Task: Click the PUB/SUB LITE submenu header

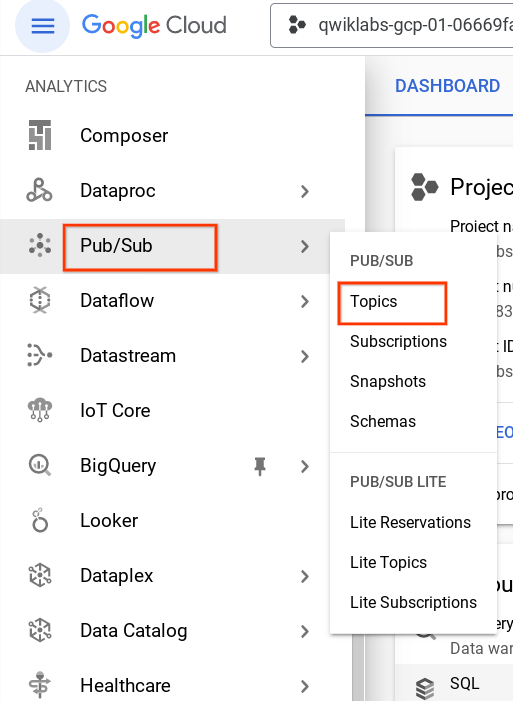Action: 398,482
